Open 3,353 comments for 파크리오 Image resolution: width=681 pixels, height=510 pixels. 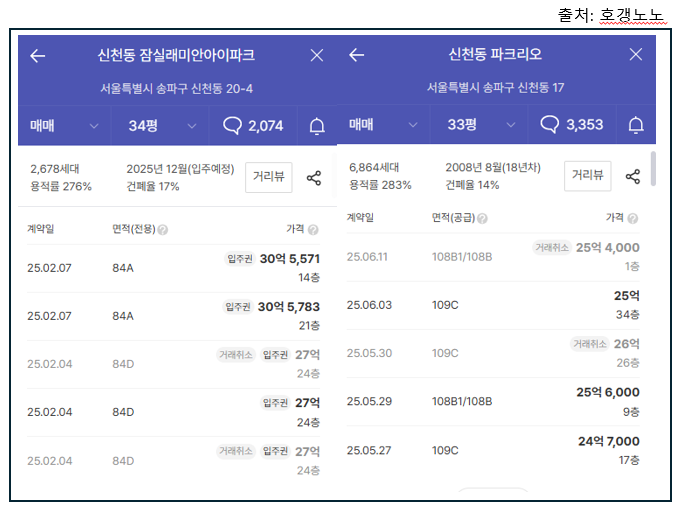[572, 125]
